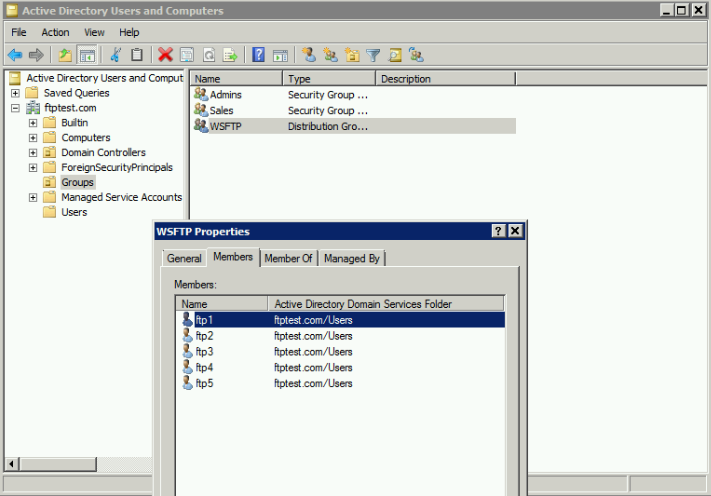
Task: Click the ftp5 user icon
Action: [187, 383]
